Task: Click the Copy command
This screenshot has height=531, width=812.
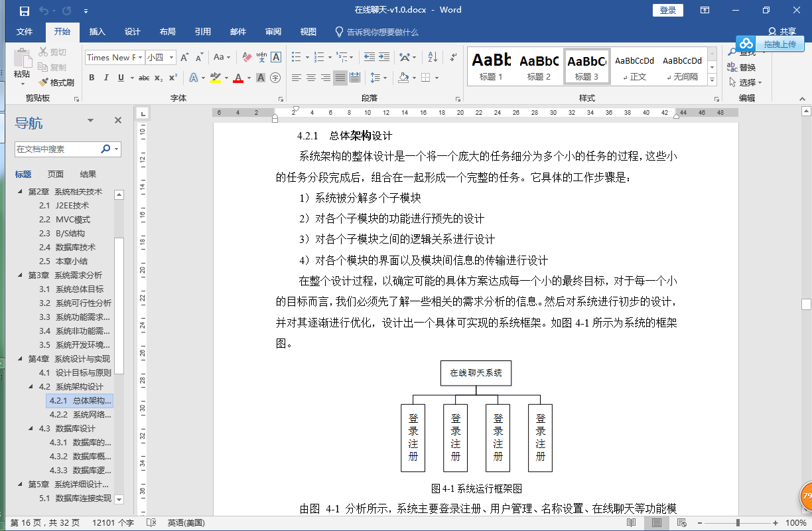Action: (x=52, y=67)
